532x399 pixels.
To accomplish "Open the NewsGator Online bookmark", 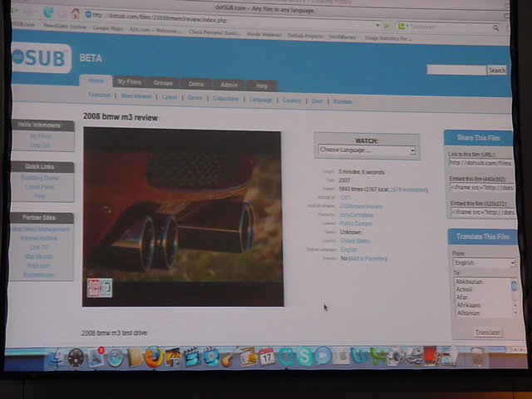I will point(65,26).
